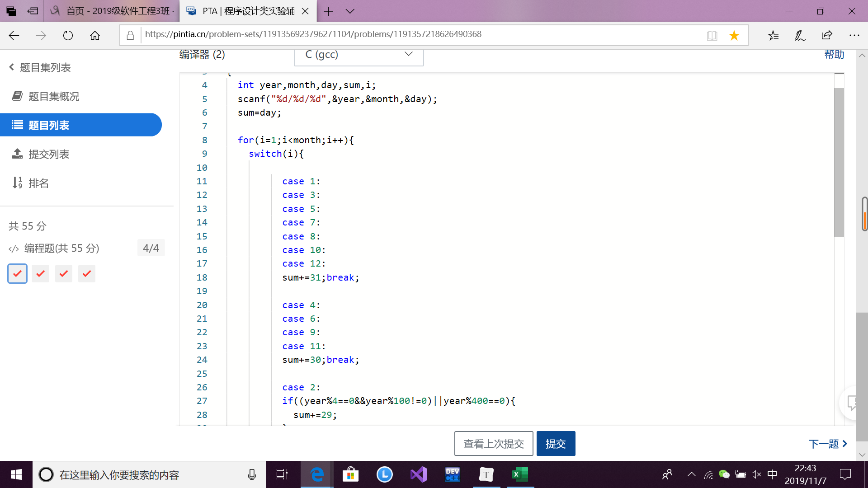Open the 提交列表 sidebar item

(x=49, y=154)
